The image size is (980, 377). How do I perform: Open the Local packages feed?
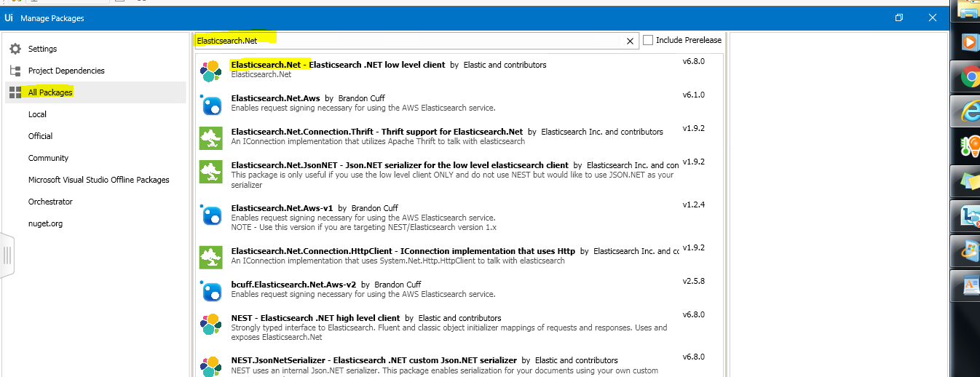pyautogui.click(x=38, y=114)
